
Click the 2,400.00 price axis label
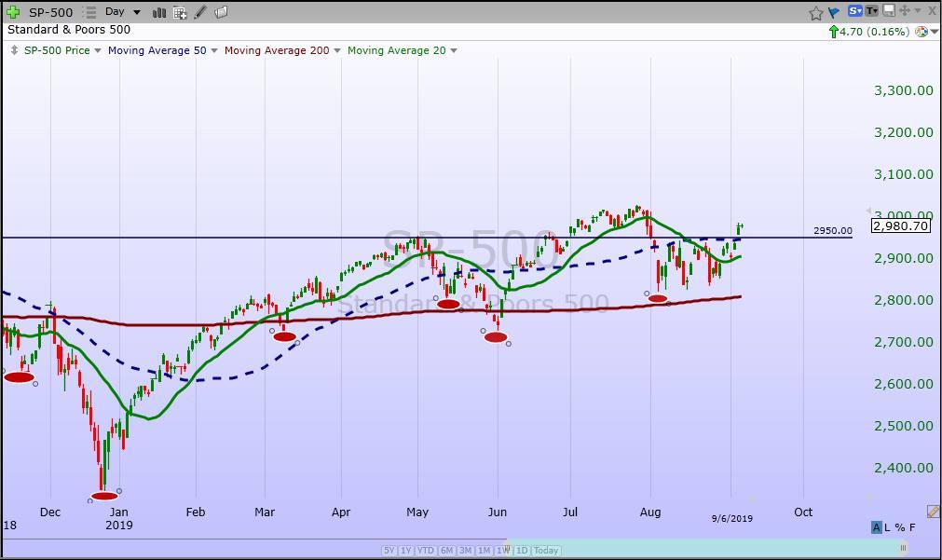tap(904, 468)
